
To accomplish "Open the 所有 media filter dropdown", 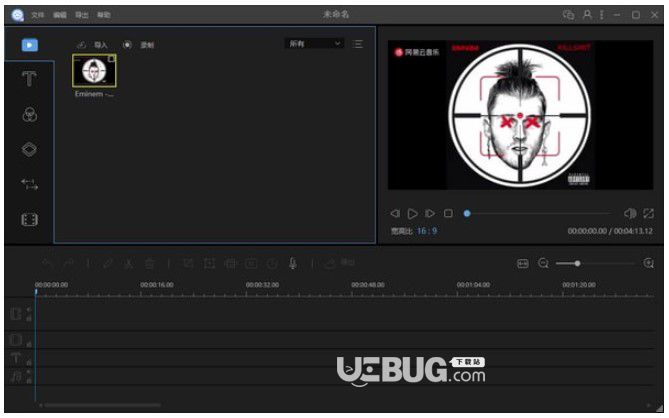I will [315, 44].
